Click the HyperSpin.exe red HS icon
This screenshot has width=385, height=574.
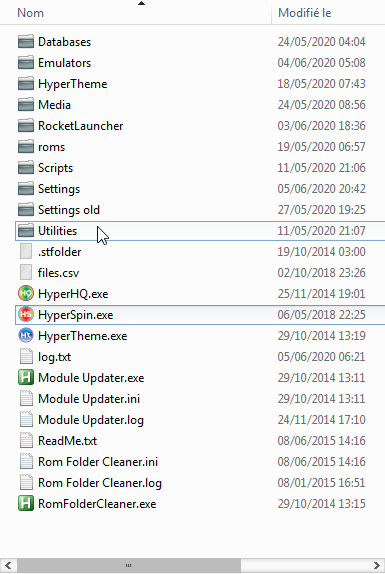(x=26, y=315)
